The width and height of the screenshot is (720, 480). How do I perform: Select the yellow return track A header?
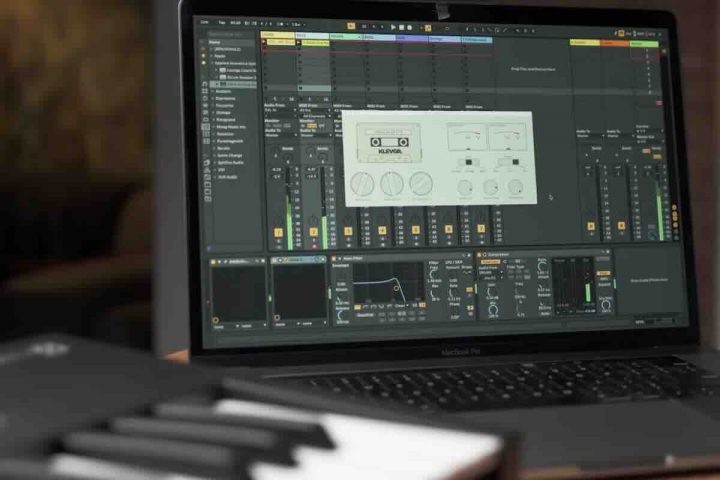click(x=585, y=42)
